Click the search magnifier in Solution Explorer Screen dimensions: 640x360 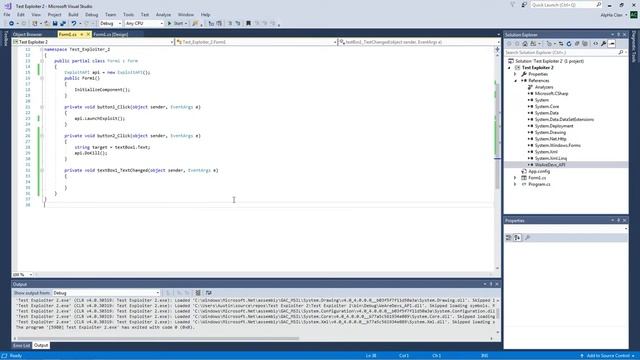621,53
